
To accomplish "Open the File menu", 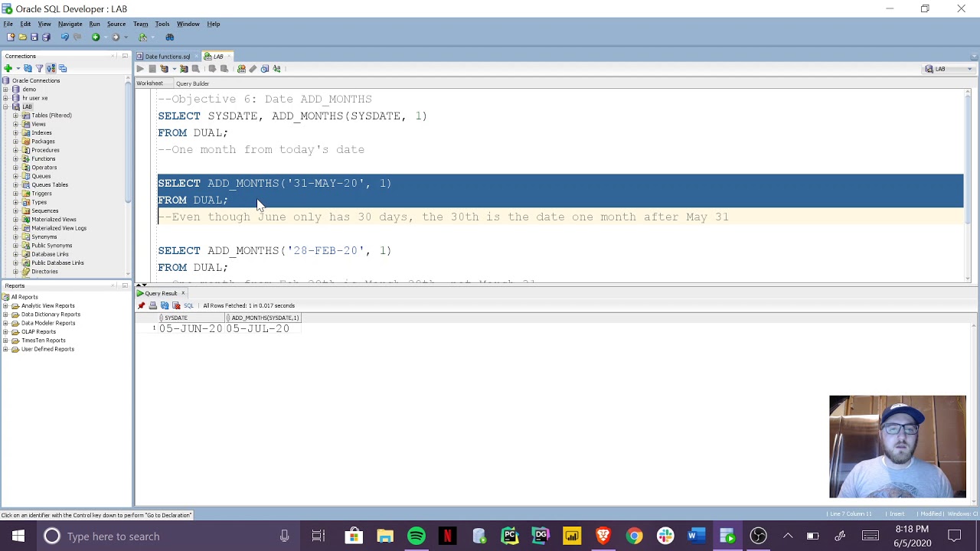I will coord(8,24).
